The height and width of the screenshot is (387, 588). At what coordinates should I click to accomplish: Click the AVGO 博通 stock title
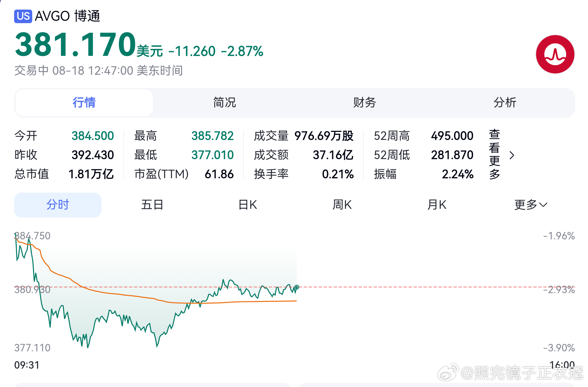(68, 16)
